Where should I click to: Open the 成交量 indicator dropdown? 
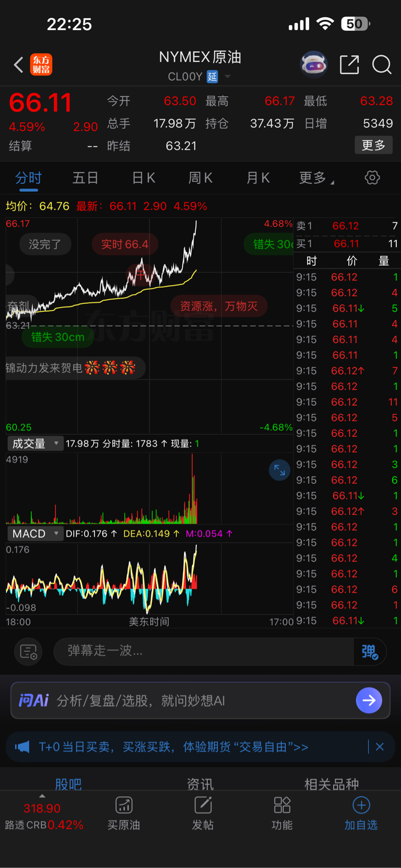36,443
